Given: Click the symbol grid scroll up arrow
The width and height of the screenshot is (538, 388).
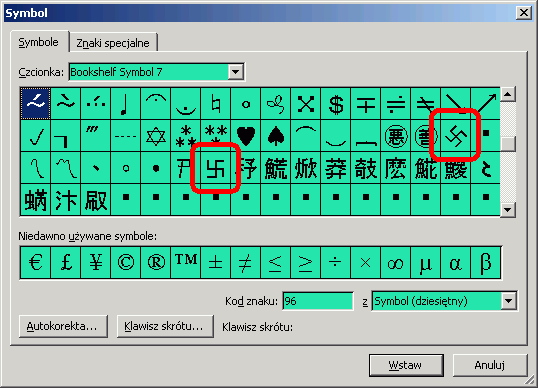Looking at the screenshot, I should click(x=508, y=94).
